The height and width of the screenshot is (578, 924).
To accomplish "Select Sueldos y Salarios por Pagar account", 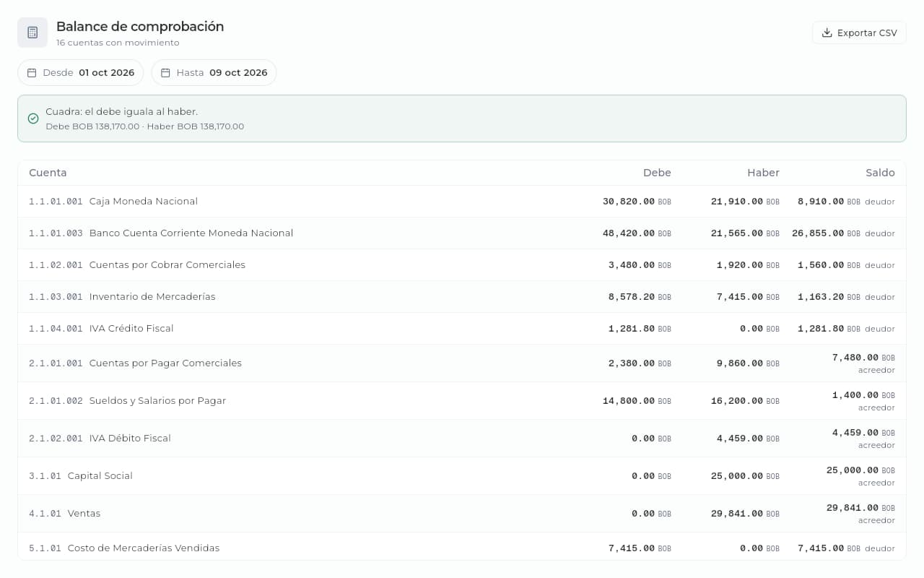I will pos(462,401).
